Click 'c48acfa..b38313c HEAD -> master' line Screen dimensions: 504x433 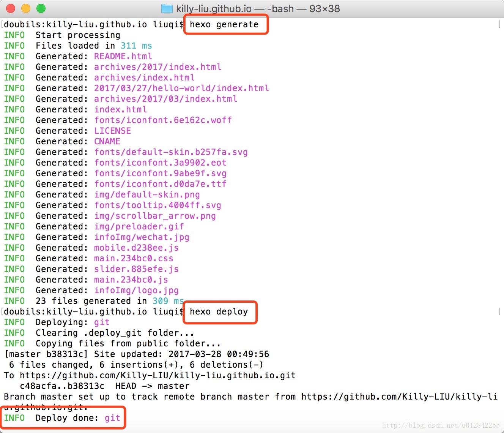tap(105, 386)
